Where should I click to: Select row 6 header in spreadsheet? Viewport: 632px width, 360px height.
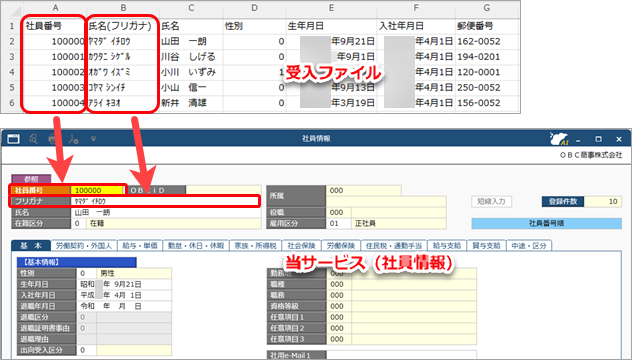[x=12, y=103]
